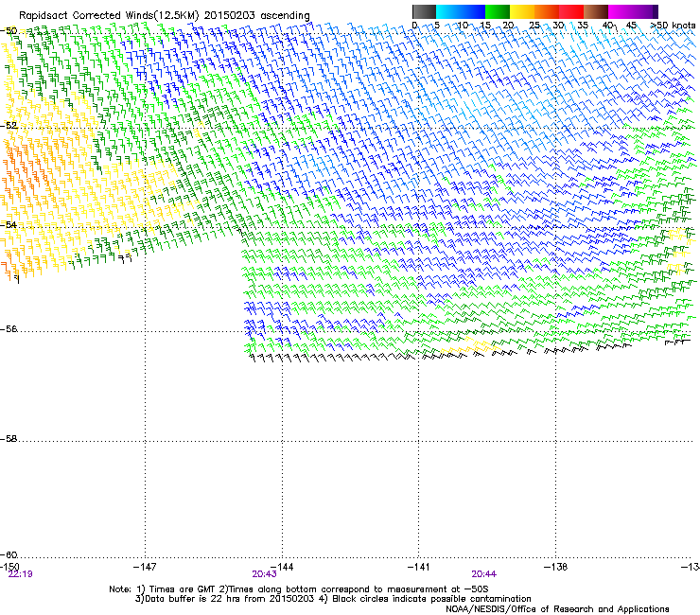Click the green 15-20 knots color swatch
The image size is (700, 615).
tap(498, 11)
